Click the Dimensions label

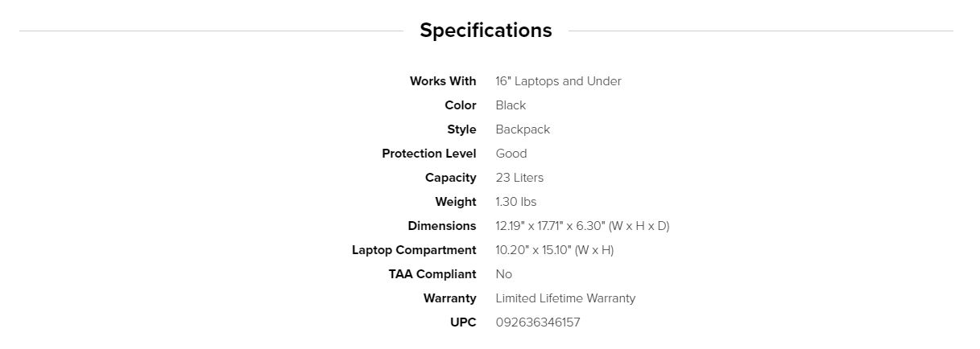442,226
